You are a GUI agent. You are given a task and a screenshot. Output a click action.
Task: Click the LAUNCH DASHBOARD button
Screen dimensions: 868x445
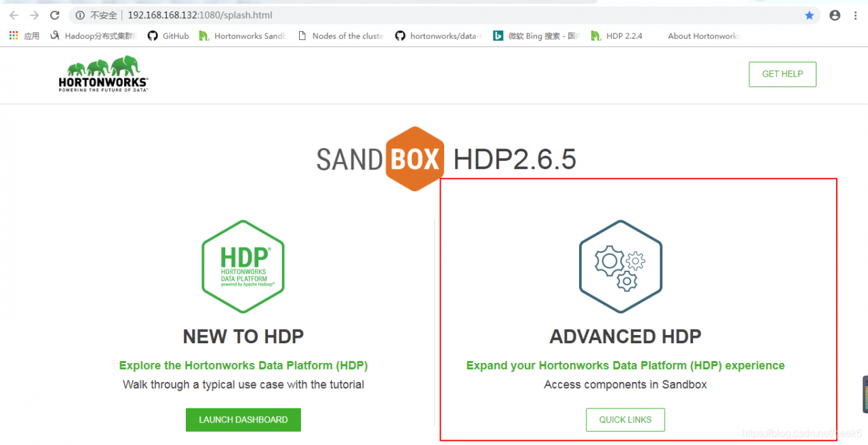pos(243,420)
